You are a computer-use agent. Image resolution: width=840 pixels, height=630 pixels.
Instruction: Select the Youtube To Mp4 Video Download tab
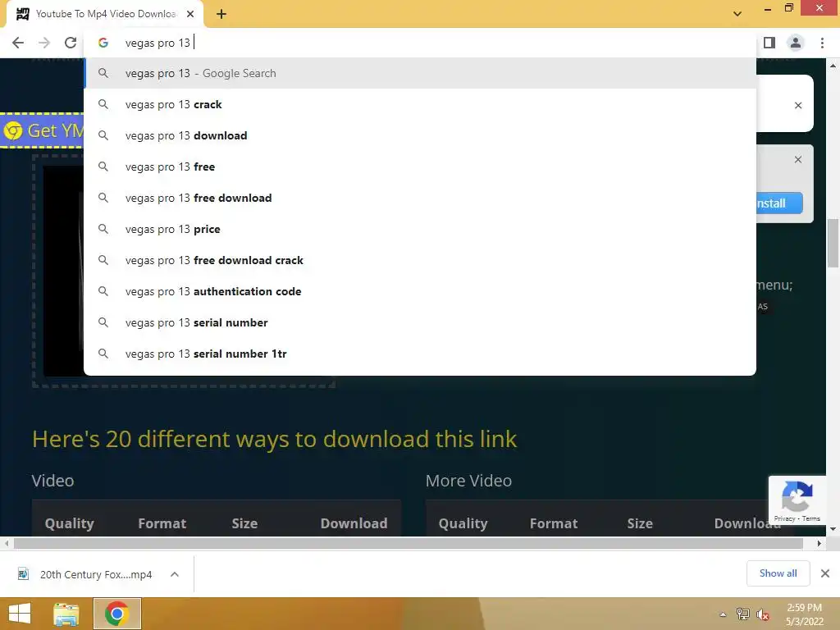[x=106, y=14]
